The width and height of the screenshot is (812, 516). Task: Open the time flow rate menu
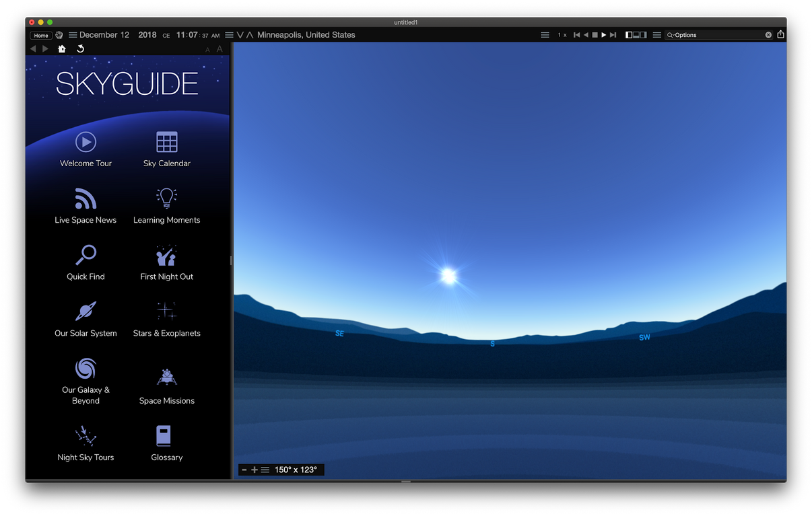pos(545,35)
